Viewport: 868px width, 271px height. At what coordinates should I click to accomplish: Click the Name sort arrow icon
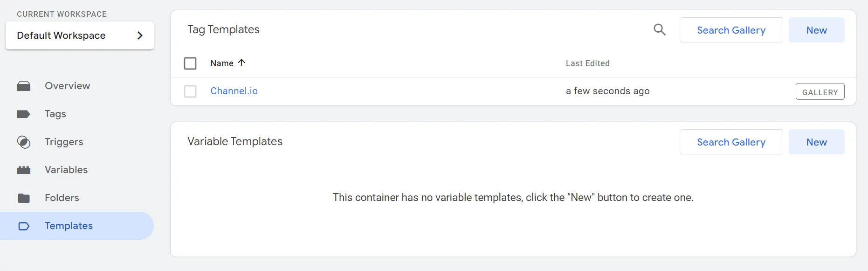241,63
